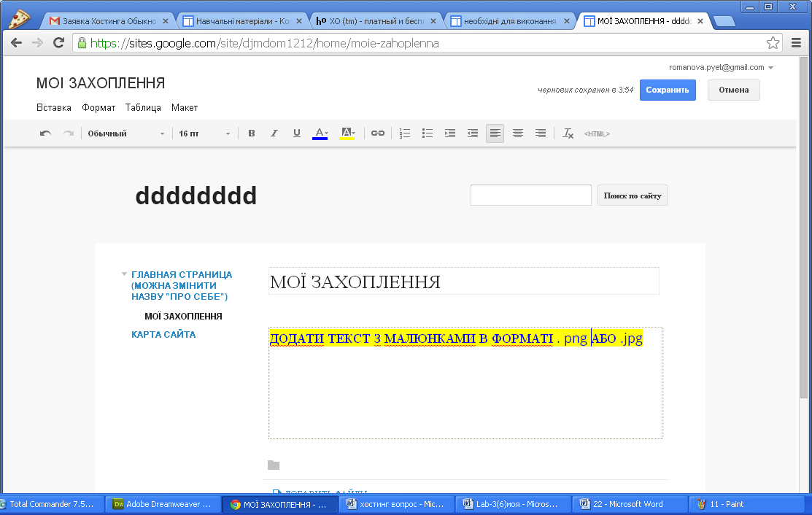Open 'хостинг вопрос' Word document in taskbar
This screenshot has width=812, height=515.
pyautogui.click(x=396, y=504)
